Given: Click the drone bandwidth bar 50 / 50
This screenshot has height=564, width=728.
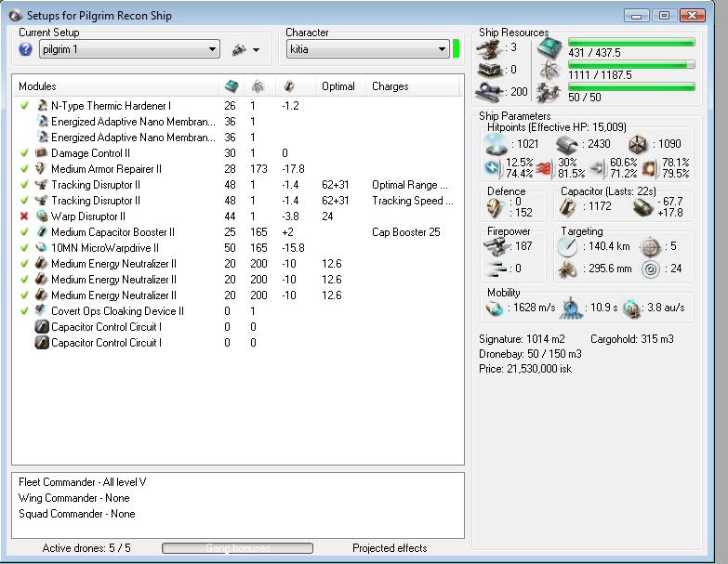Looking at the screenshot, I should [631, 86].
